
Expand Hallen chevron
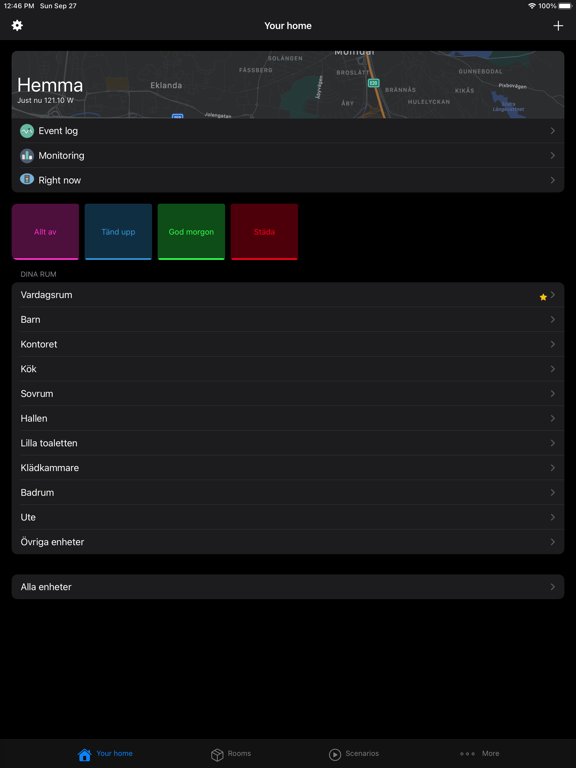[552, 418]
